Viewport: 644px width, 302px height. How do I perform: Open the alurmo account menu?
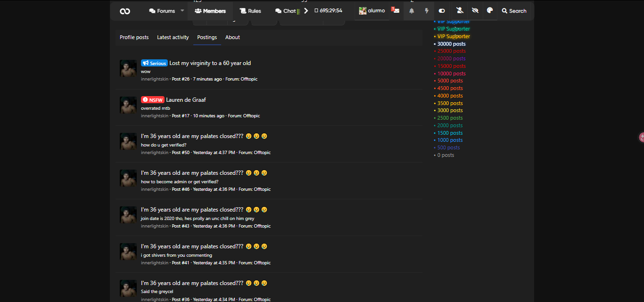pos(372,11)
